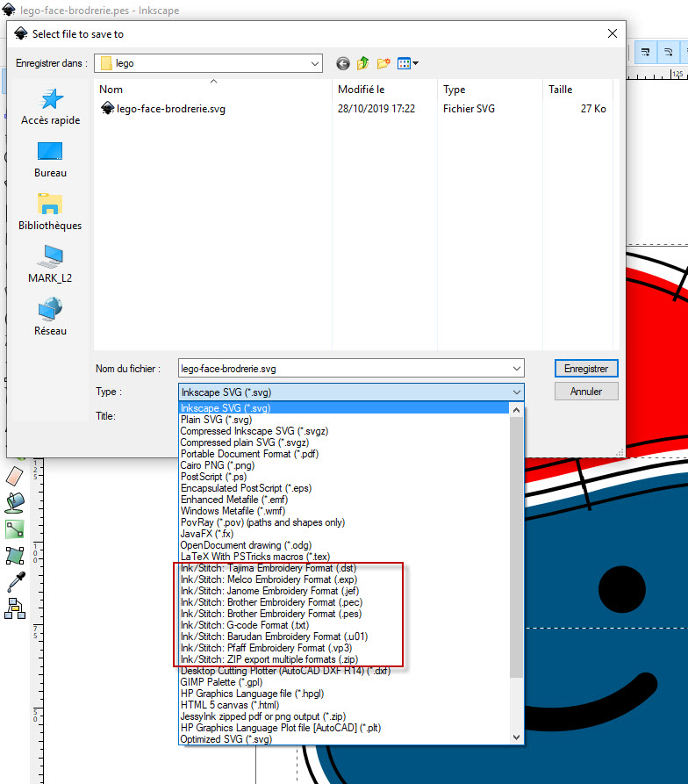Close the Select file to save to dialog
This screenshot has width=688, height=784.
[612, 33]
